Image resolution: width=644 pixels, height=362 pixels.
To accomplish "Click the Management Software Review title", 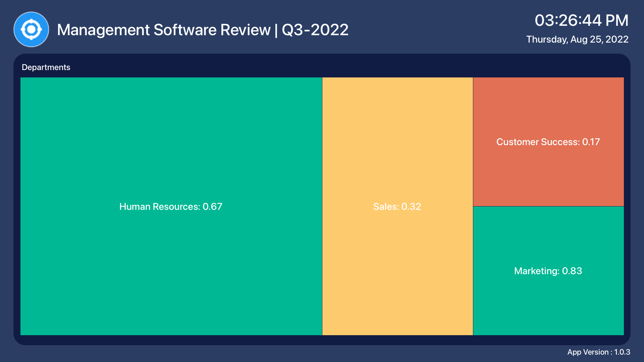I will 164,30.
